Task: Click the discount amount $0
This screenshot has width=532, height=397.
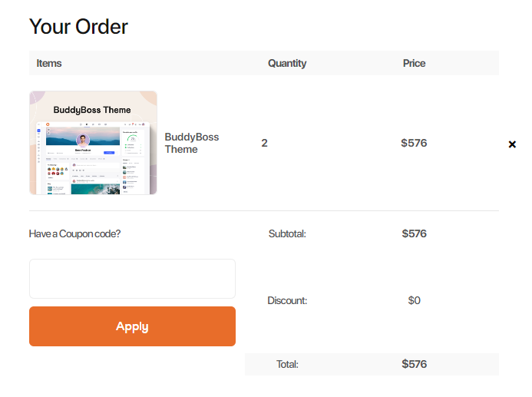Action: click(414, 301)
